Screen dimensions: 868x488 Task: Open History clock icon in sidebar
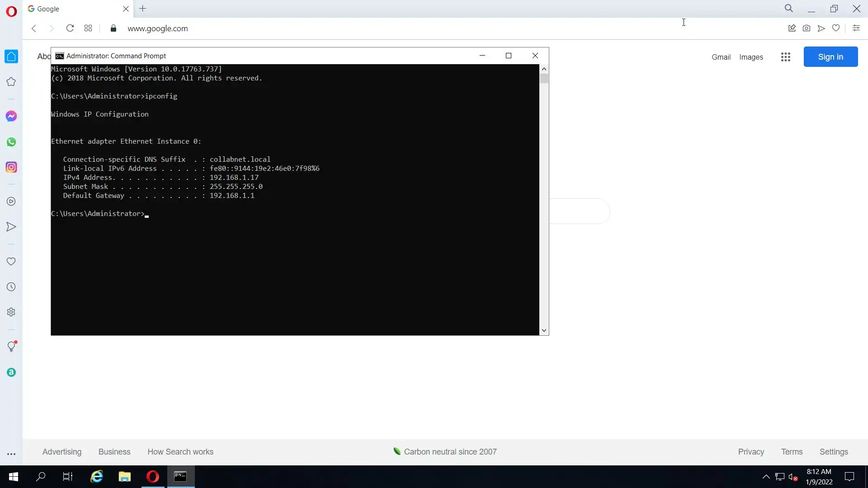(x=11, y=287)
